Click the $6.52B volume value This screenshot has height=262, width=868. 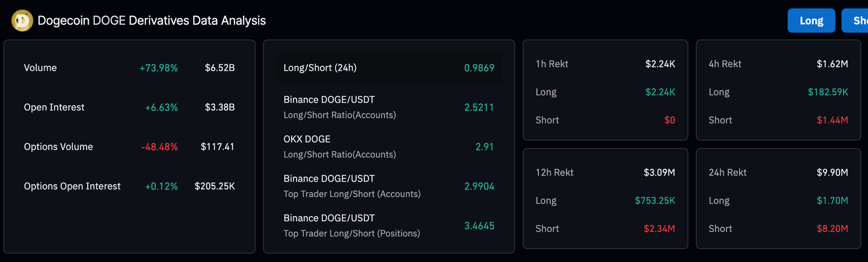pyautogui.click(x=220, y=68)
